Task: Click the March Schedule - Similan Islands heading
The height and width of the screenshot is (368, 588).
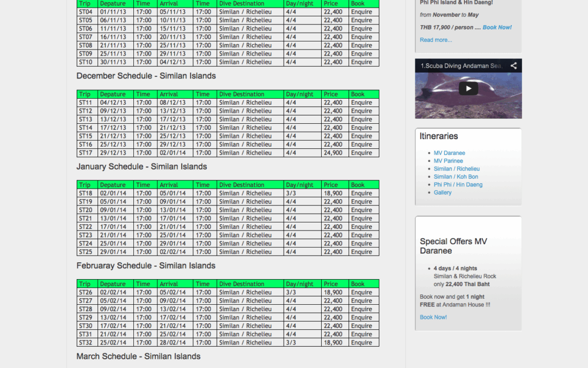Action: [138, 357]
